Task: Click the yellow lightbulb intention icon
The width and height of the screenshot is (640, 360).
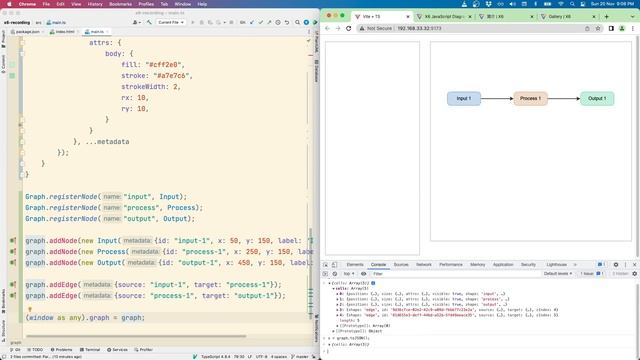Action: (30, 310)
